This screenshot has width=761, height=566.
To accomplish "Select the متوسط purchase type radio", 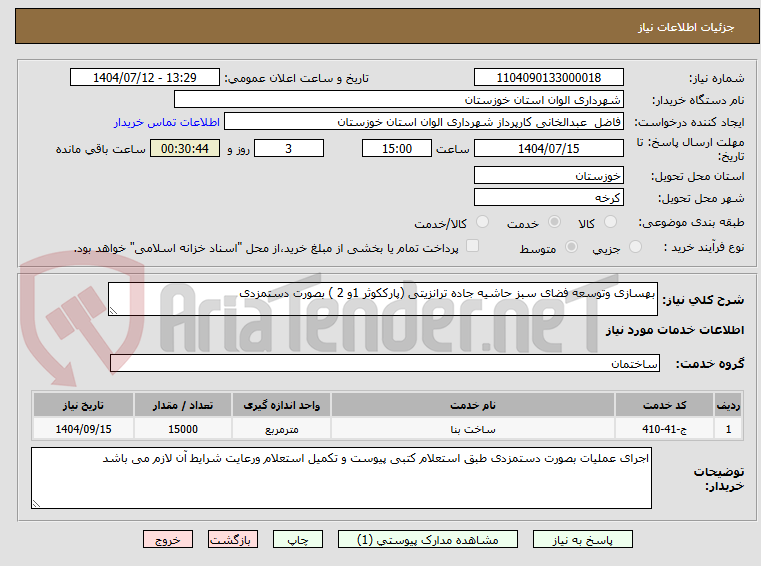I will point(571,247).
